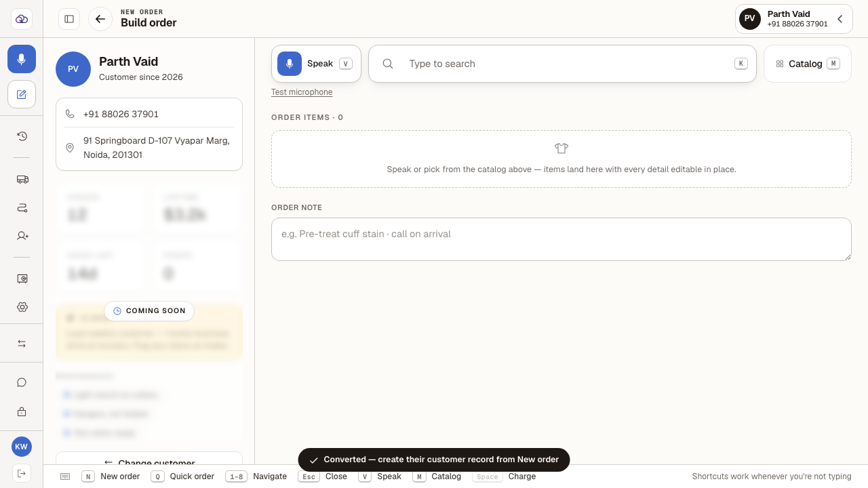Click the Test microphone link
The image size is (868, 488).
[302, 92]
